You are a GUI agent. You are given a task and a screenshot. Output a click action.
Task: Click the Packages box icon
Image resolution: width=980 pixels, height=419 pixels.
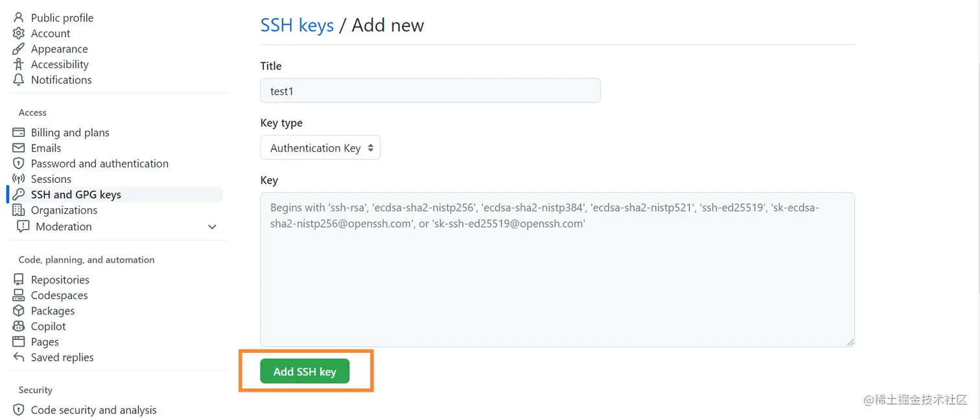coord(19,311)
